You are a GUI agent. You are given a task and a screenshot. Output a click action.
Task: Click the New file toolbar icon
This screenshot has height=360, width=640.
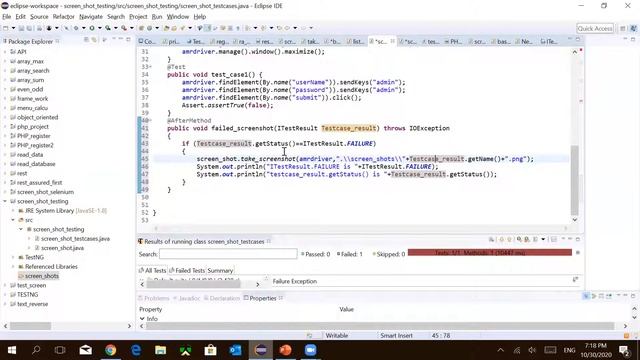point(6,28)
